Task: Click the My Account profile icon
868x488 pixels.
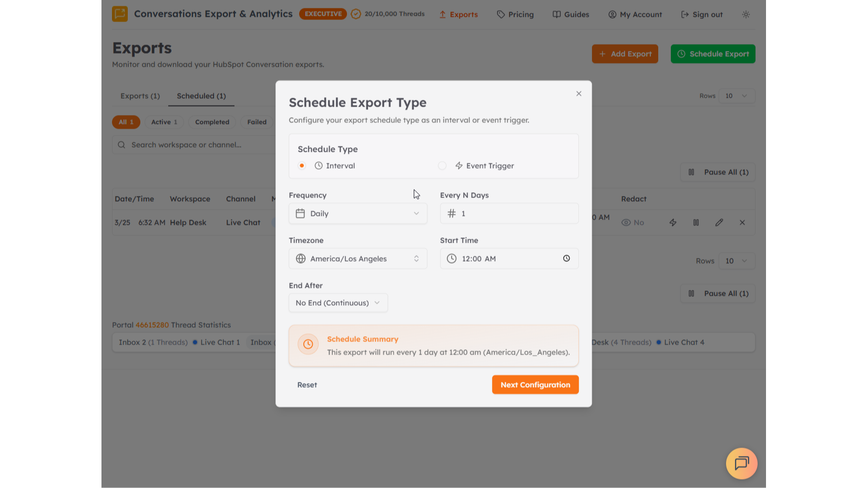Action: (612, 14)
